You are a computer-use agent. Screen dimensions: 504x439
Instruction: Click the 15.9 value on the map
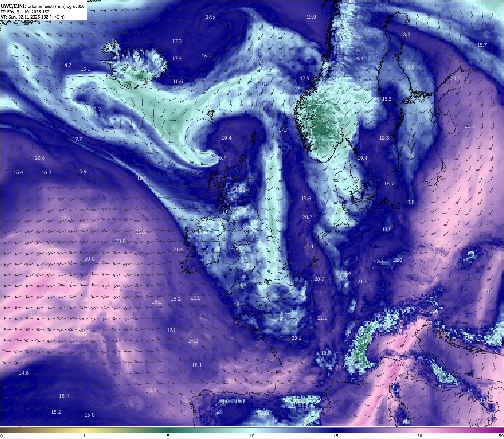[82, 171]
